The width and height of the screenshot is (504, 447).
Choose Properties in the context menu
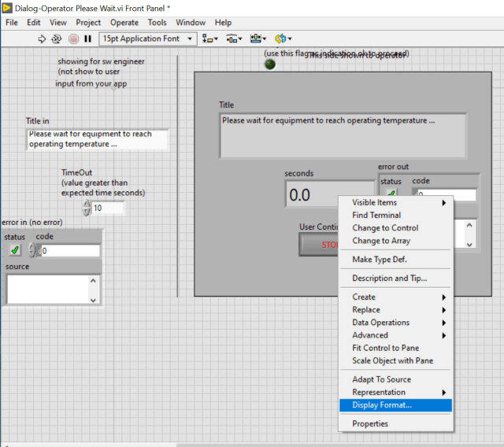pyautogui.click(x=370, y=423)
